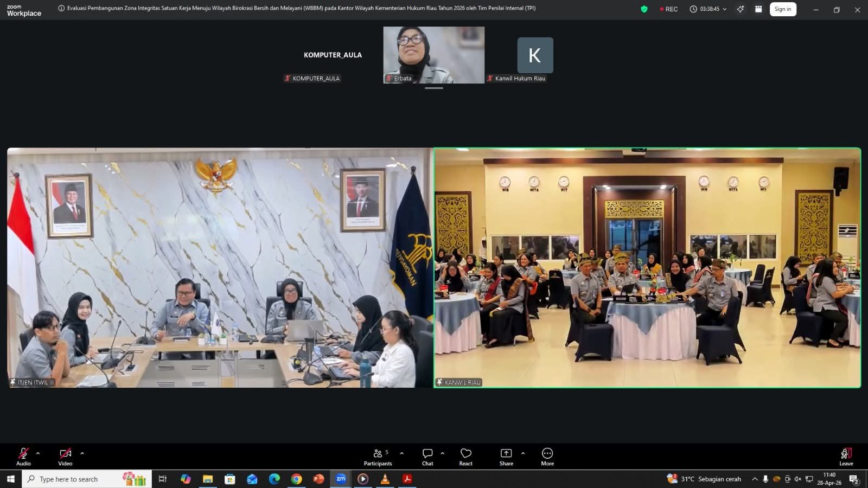Open Google Chrome from the taskbar
Viewport: 868px width, 488px height.
pos(296,479)
